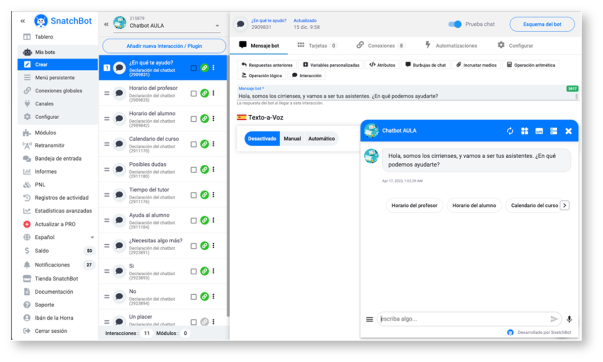This screenshot has height=362, width=603.
Task: Switch to Automatizaciones tab
Action: pyautogui.click(x=451, y=45)
